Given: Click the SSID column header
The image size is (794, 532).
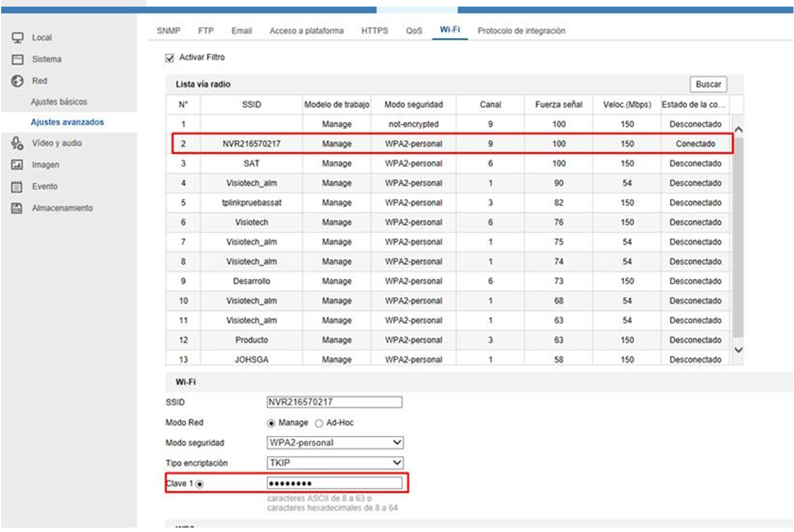Looking at the screenshot, I should click(251, 105).
